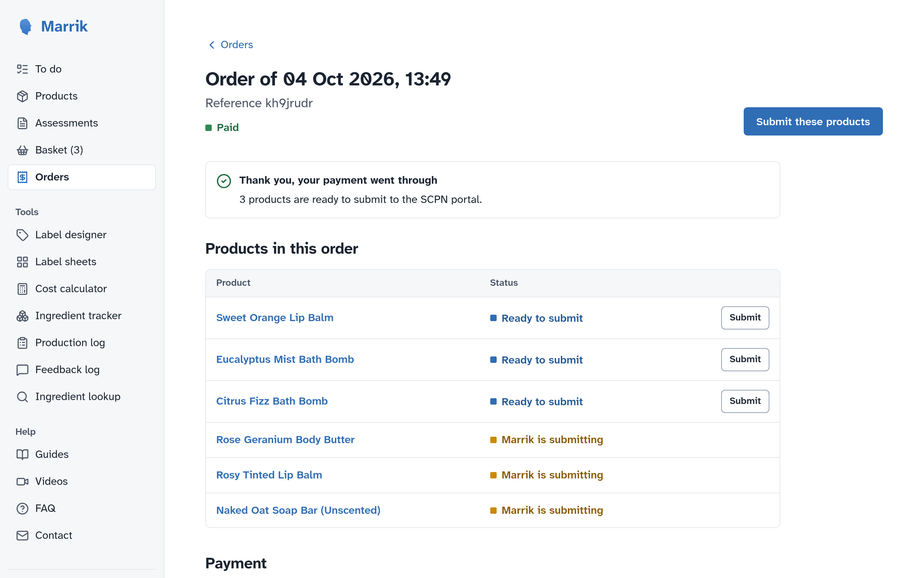
Task: Click Submit these products button
Action: point(813,122)
